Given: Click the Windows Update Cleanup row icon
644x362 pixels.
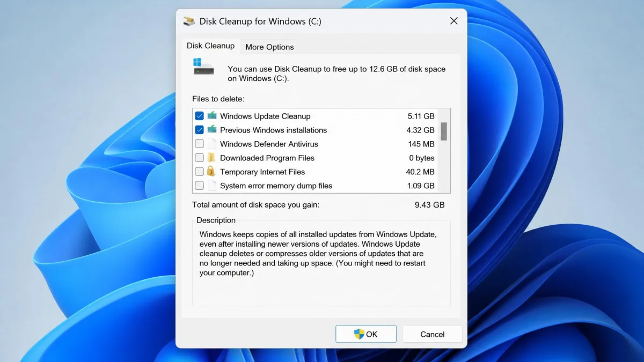Looking at the screenshot, I should [212, 116].
